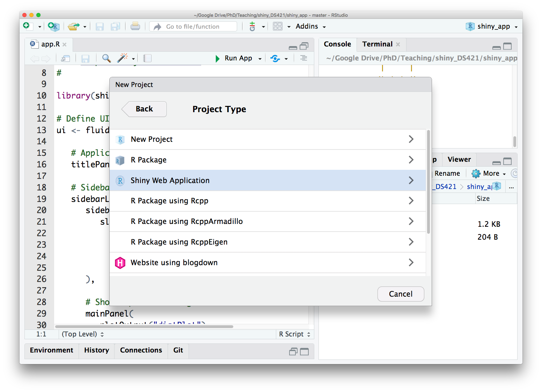Open the Run App options dropdown
This screenshot has width=542, height=392.
click(x=260, y=59)
